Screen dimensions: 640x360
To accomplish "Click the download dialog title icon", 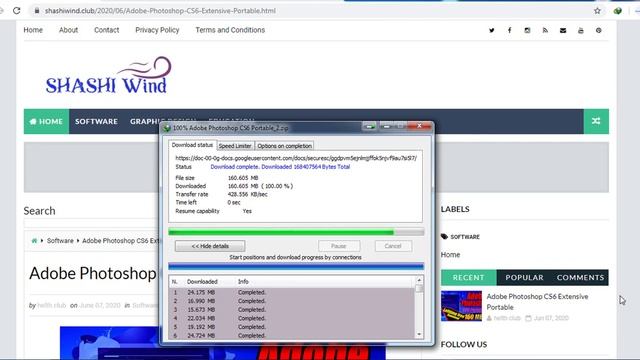I will [167, 128].
